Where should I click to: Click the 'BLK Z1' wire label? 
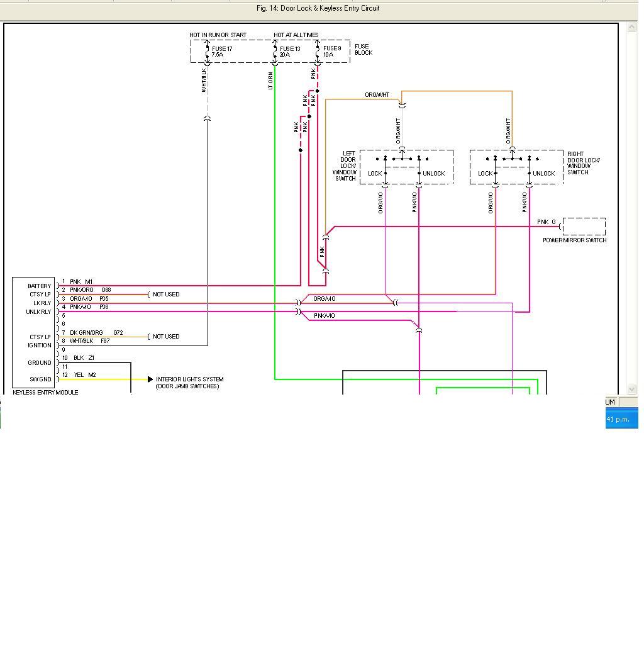[x=84, y=357]
